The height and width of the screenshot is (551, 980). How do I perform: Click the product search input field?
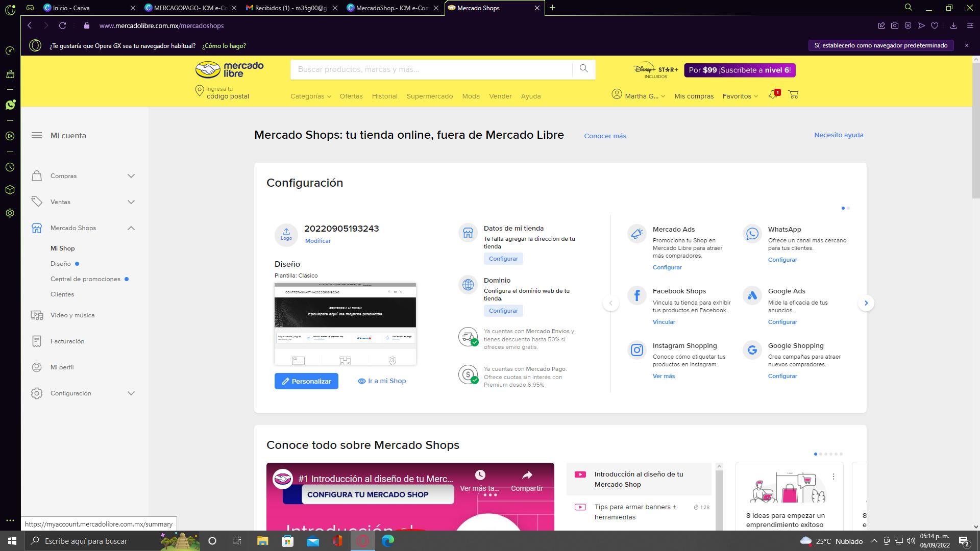pyautogui.click(x=431, y=69)
